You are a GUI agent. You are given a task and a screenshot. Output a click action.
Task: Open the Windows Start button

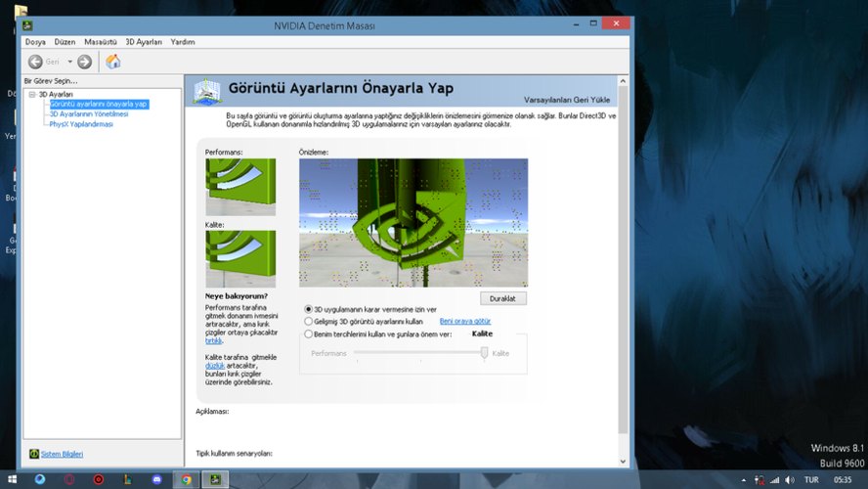tap(12, 479)
